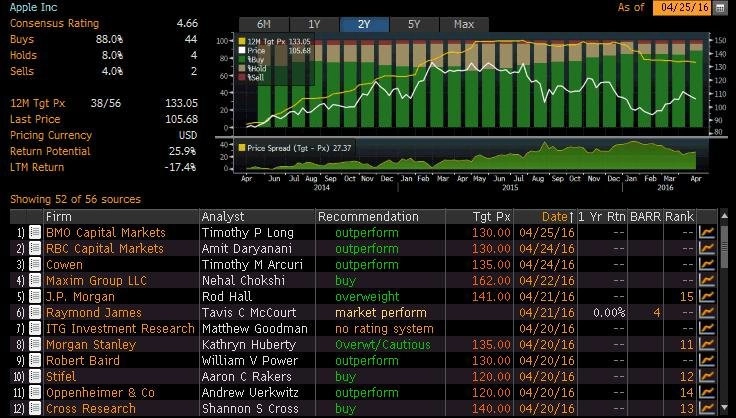Select analyst name Kathryn Huberty
736x418 pixels.
pos(249,345)
